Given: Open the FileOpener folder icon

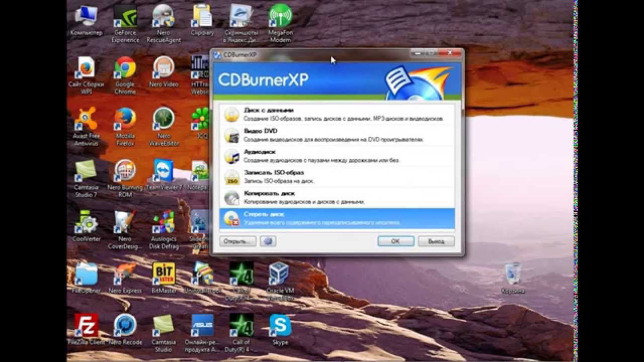Looking at the screenshot, I should pyautogui.click(x=86, y=278).
